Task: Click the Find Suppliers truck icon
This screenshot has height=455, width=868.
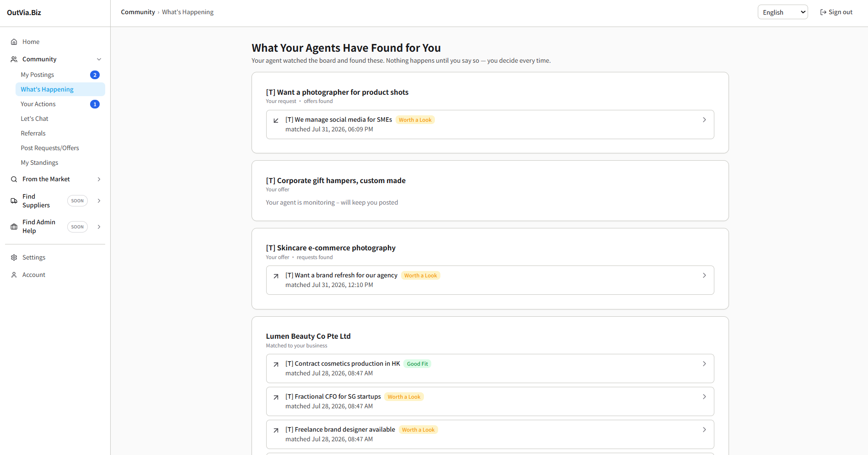Action: pyautogui.click(x=14, y=200)
